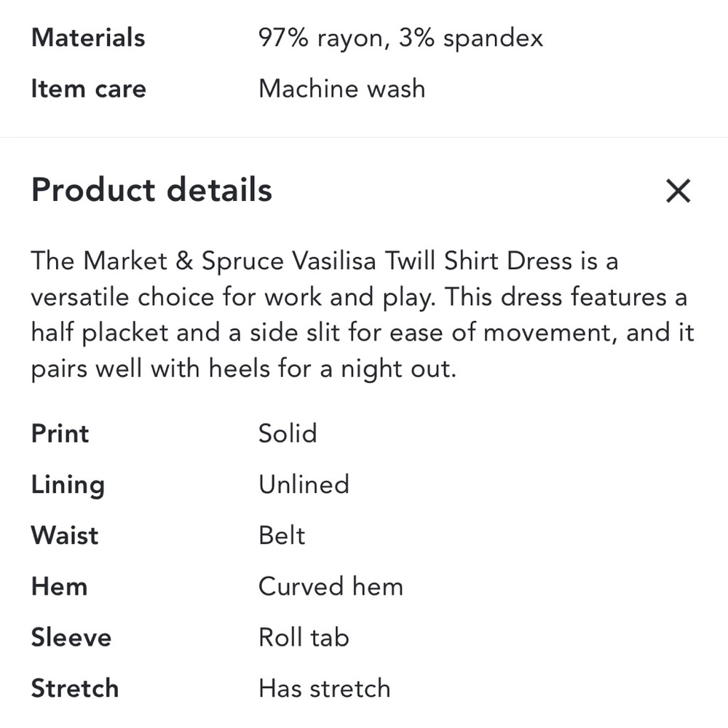The image size is (728, 728).
Task: Click the Sleeve attribute label
Action: tap(71, 638)
